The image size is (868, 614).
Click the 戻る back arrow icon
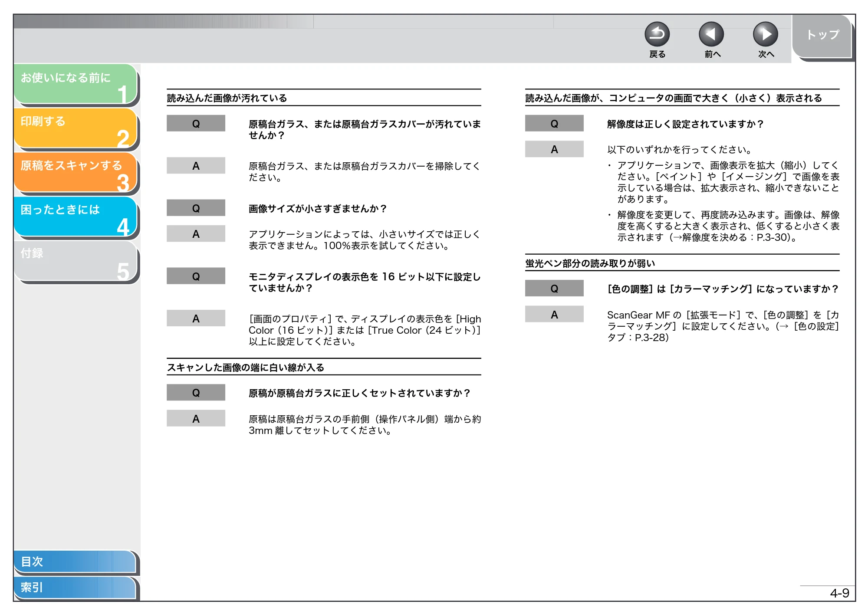coord(657,34)
